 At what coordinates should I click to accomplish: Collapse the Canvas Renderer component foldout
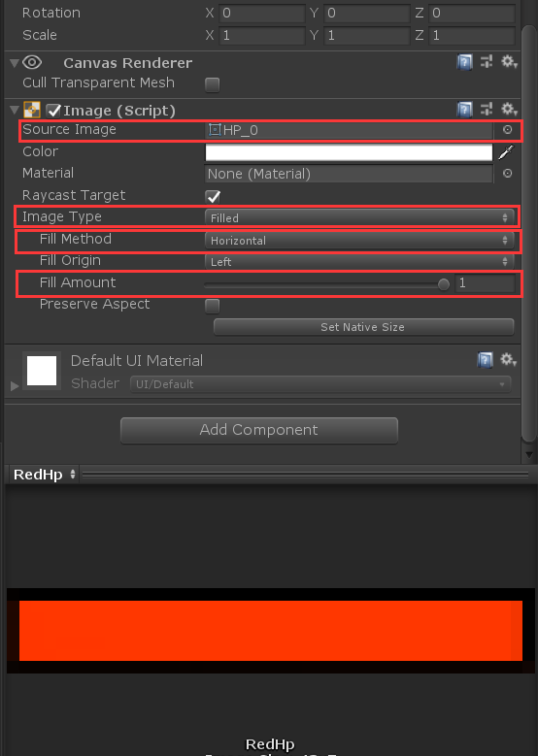click(x=15, y=63)
